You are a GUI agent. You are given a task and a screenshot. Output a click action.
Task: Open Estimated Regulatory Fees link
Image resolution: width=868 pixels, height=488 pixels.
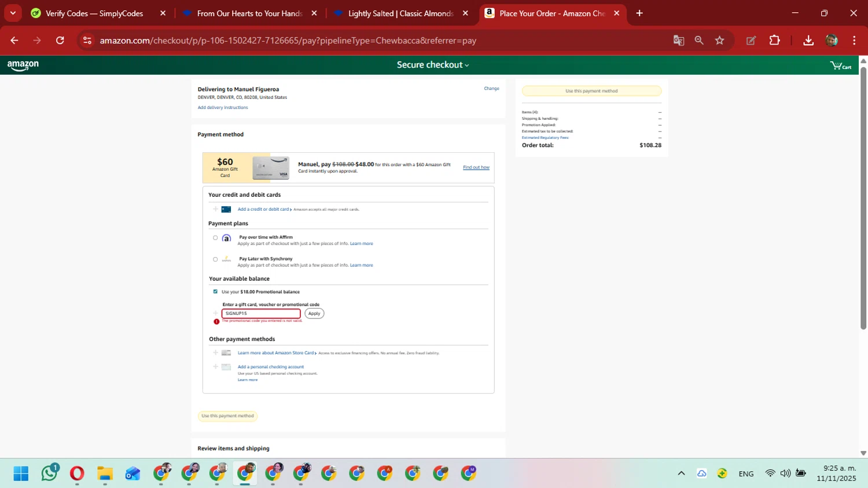coord(545,138)
